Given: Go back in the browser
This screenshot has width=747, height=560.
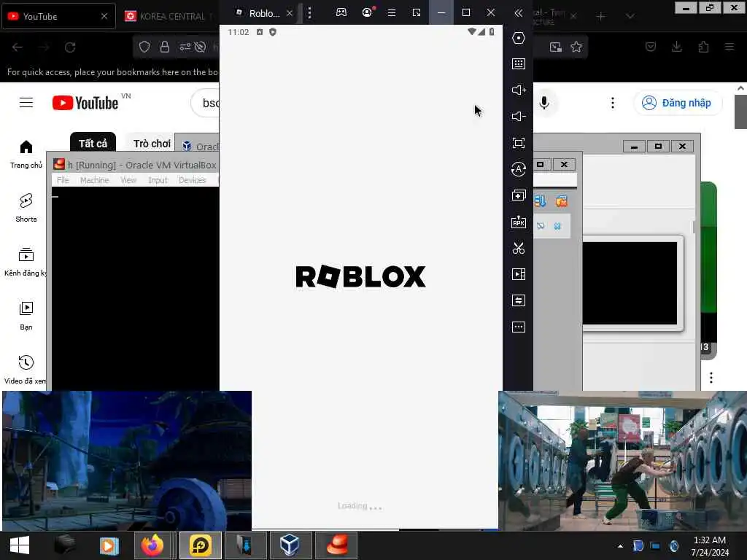Looking at the screenshot, I should (18, 47).
